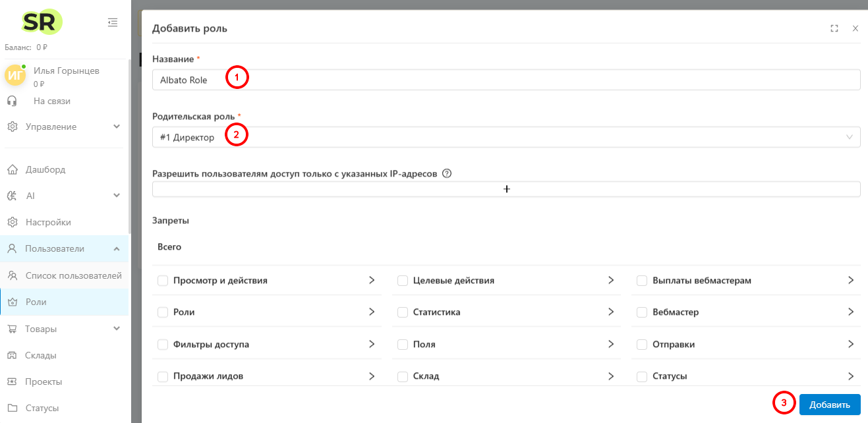Click the help icon beside IP-адресов label
The width and height of the screenshot is (868, 423).
(447, 174)
